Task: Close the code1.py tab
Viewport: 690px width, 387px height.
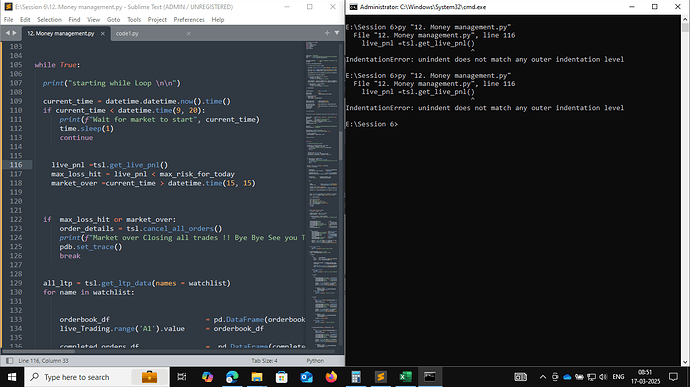Action: pos(188,33)
